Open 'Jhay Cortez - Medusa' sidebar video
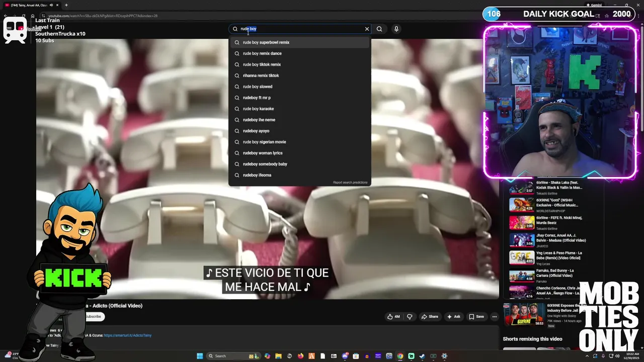The width and height of the screenshot is (644, 362). pos(547,240)
